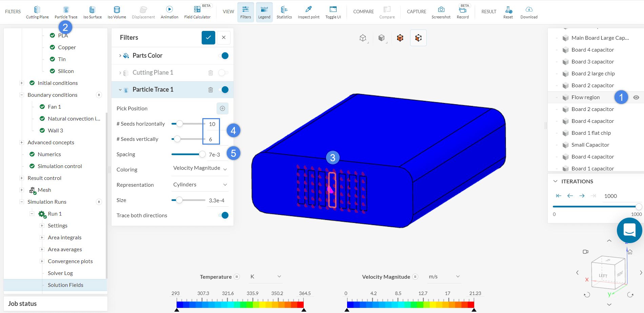Start the Animation filter
The width and height of the screenshot is (644, 313).
[169, 12]
